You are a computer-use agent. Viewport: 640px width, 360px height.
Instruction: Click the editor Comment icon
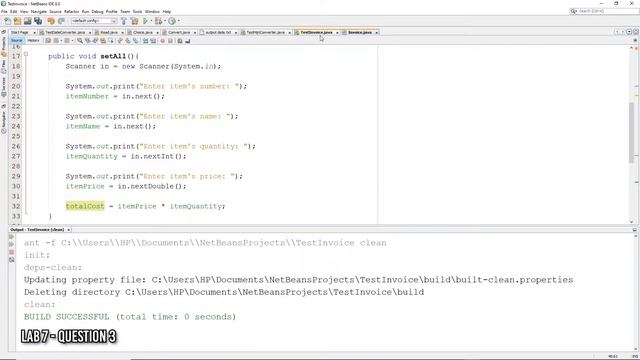click(x=180, y=41)
